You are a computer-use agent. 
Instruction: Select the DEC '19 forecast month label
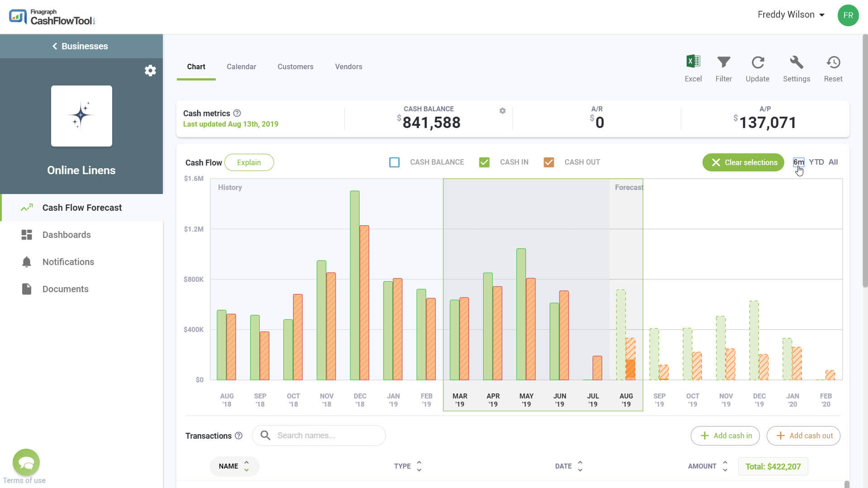(x=759, y=400)
